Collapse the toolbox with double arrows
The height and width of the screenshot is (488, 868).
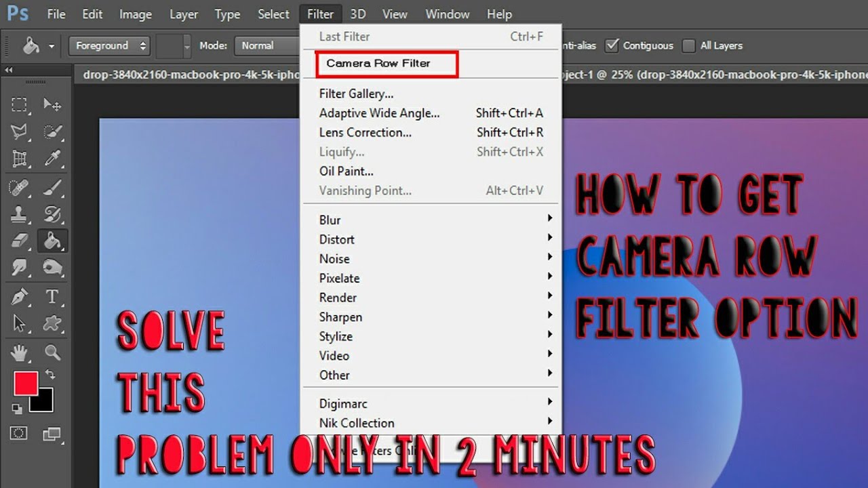(9, 70)
